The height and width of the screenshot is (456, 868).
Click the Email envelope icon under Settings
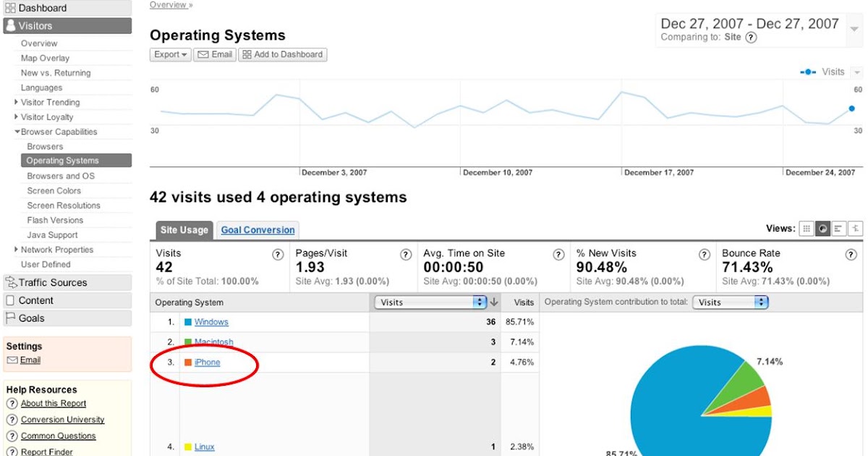[x=12, y=360]
